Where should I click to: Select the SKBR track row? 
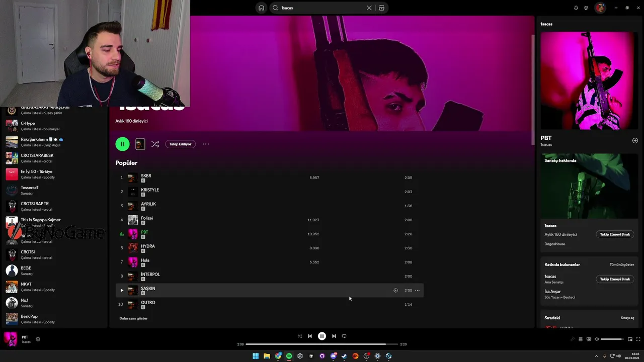269,177
